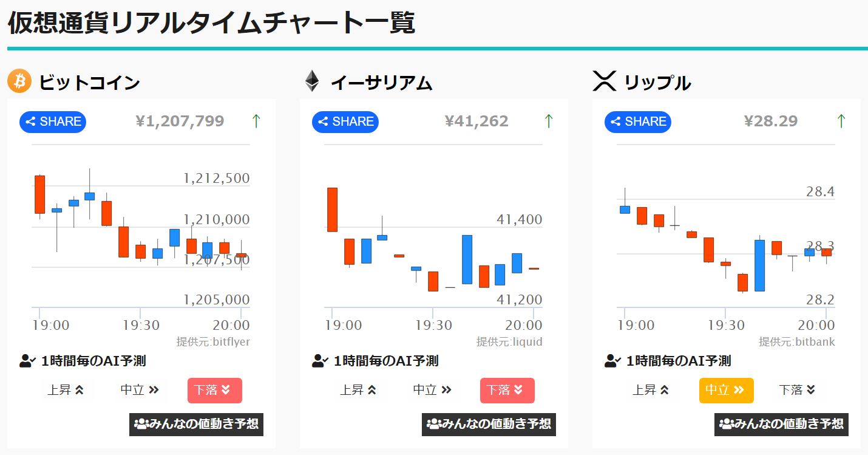The image size is (868, 455).
Task: Click large blue candlestick in Ripple chart
Action: click(x=759, y=265)
